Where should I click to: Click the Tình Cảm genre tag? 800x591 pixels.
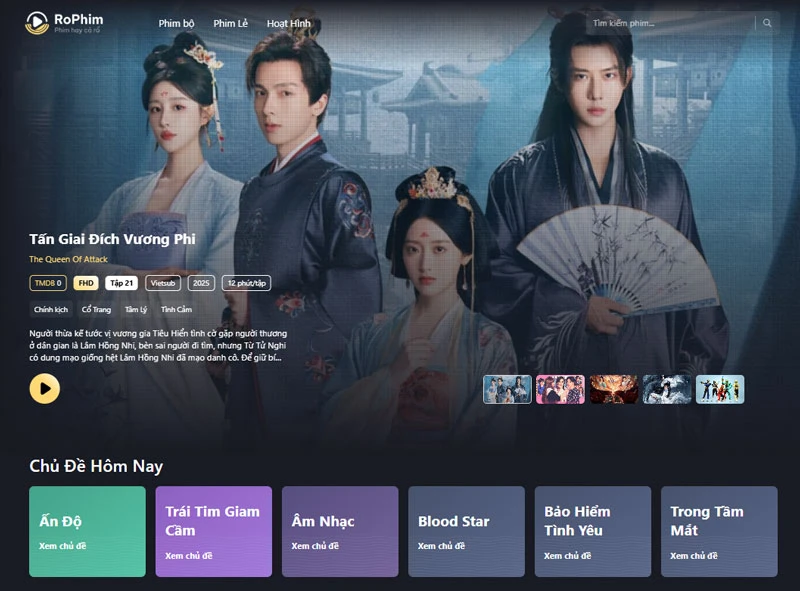coord(176,309)
